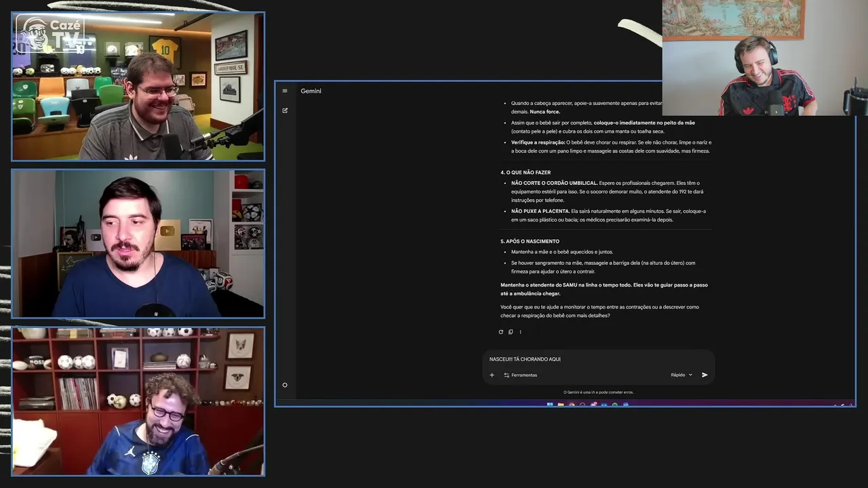
Task: Open the Windows Start menu
Action: click(550, 405)
